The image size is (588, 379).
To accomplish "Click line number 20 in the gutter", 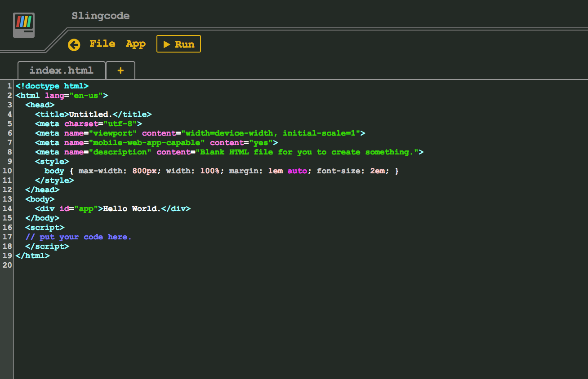I will tap(7, 265).
